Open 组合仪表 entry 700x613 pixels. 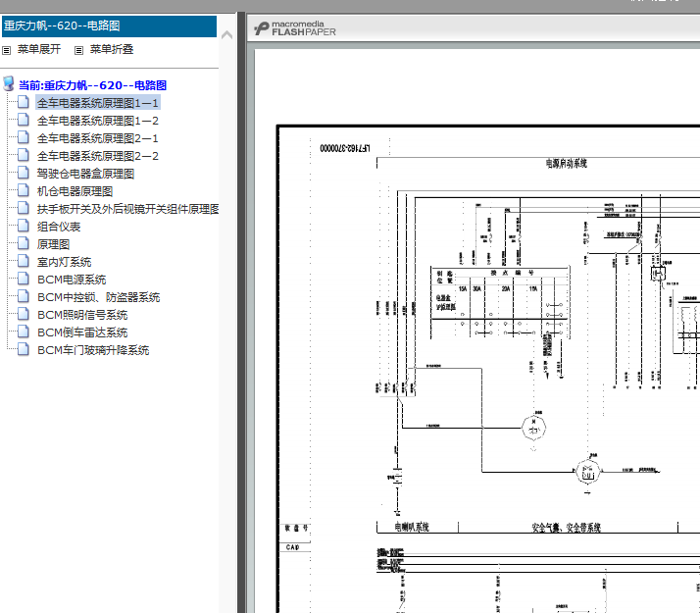(x=59, y=227)
